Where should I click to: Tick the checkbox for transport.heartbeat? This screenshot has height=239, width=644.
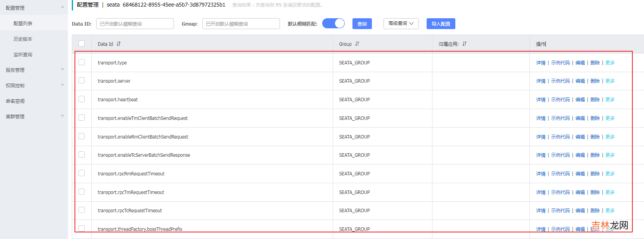(x=82, y=99)
